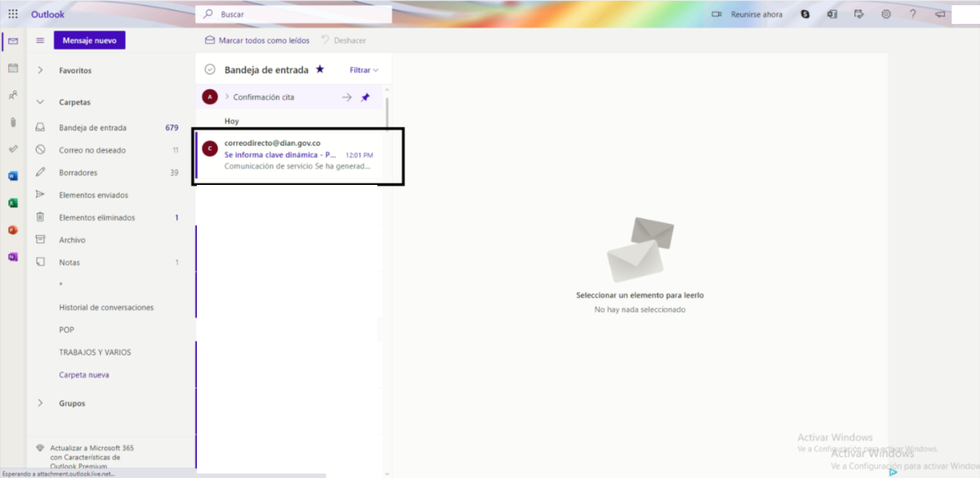Viewport: 980px width, 478px height.
Task: Open Skype icon in top bar
Action: point(805,14)
